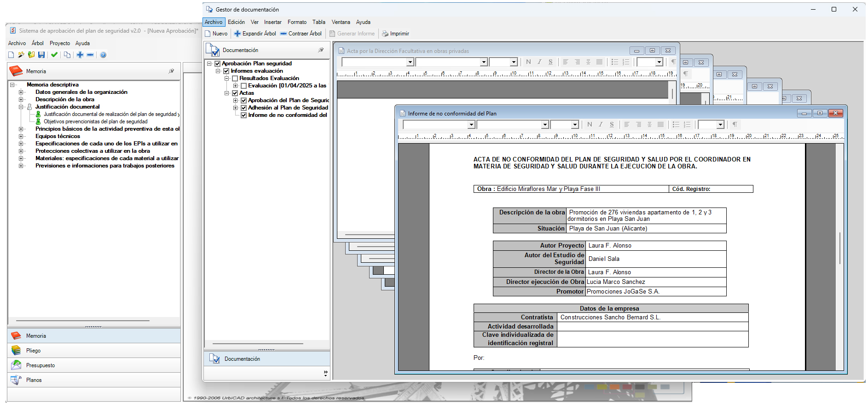Open Árbol menu in Sistema de aprobación window
The width and height of the screenshot is (868, 404).
tap(38, 43)
